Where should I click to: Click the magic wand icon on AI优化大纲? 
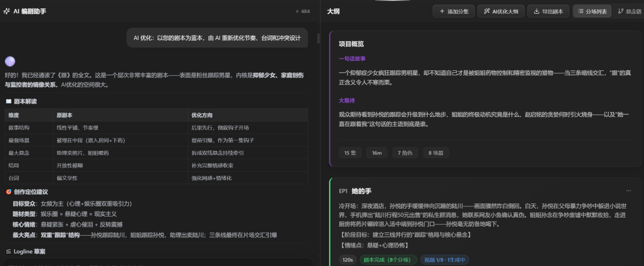click(487, 11)
